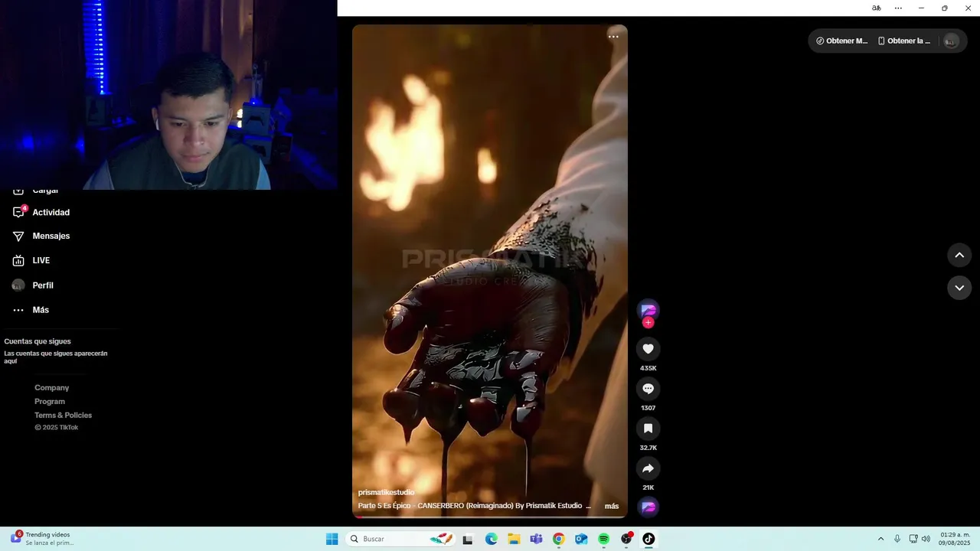Open Google Chrome from taskbar
This screenshot has width=980, height=551.
[559, 539]
